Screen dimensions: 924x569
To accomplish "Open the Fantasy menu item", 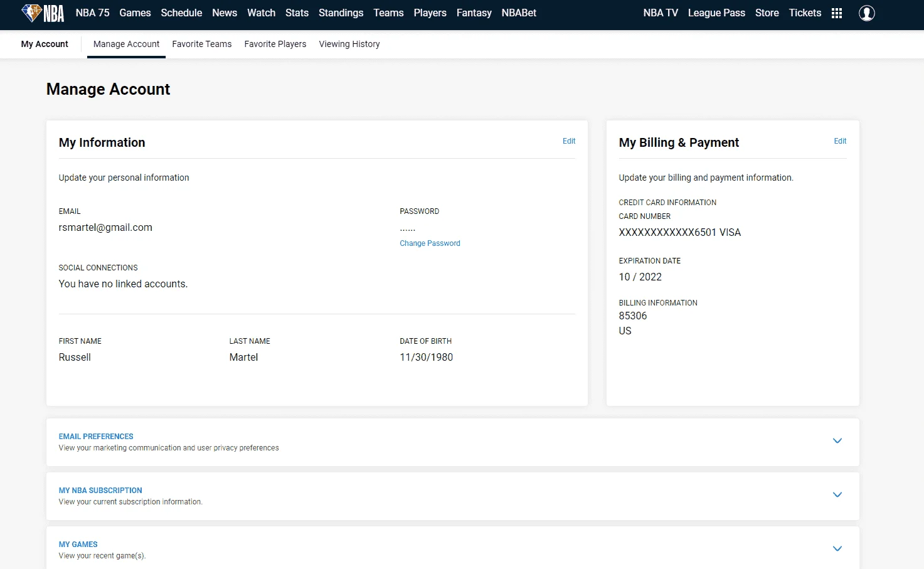I will click(x=474, y=13).
